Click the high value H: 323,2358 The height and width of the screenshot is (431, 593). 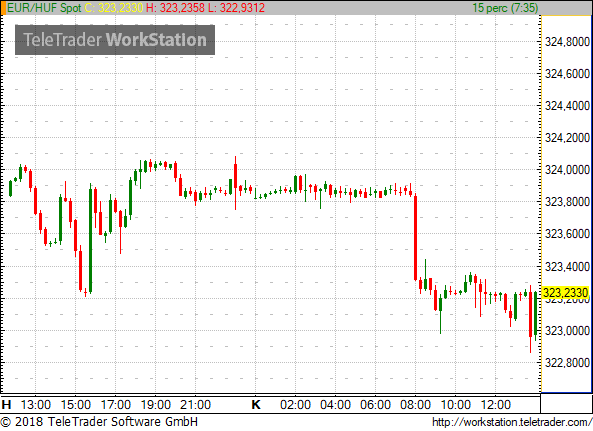175,8
